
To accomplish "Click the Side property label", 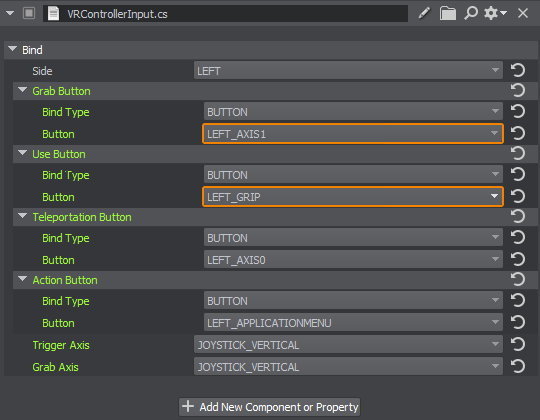I will 42,71.
